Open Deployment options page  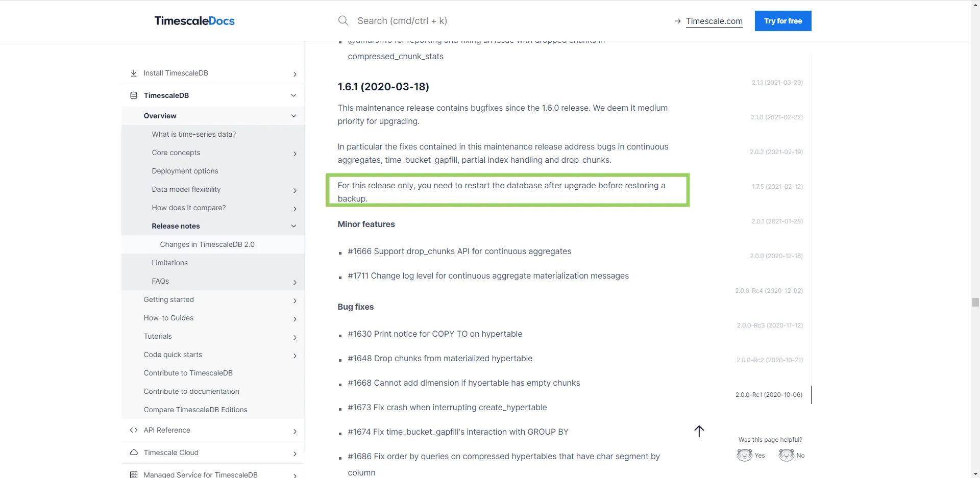185,171
